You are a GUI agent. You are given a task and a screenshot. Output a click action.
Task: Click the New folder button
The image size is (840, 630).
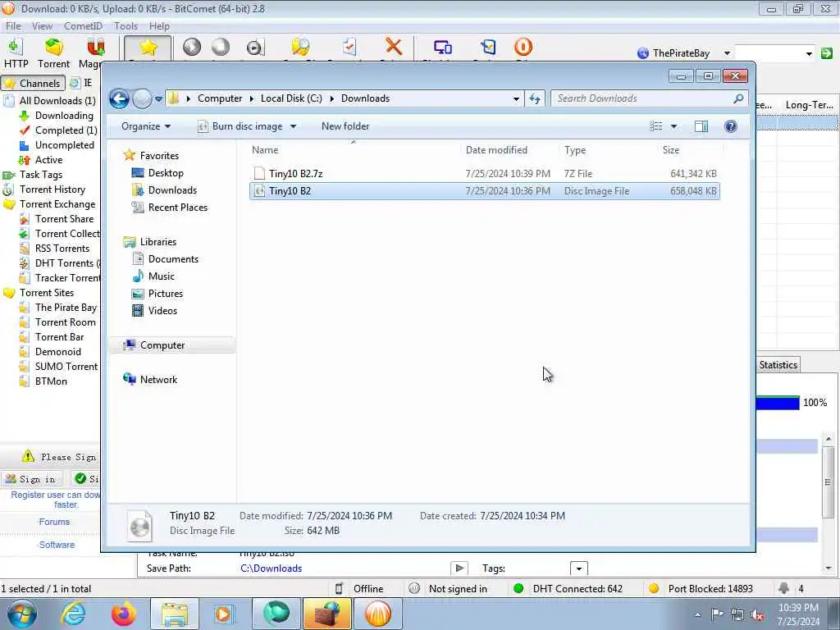345,126
